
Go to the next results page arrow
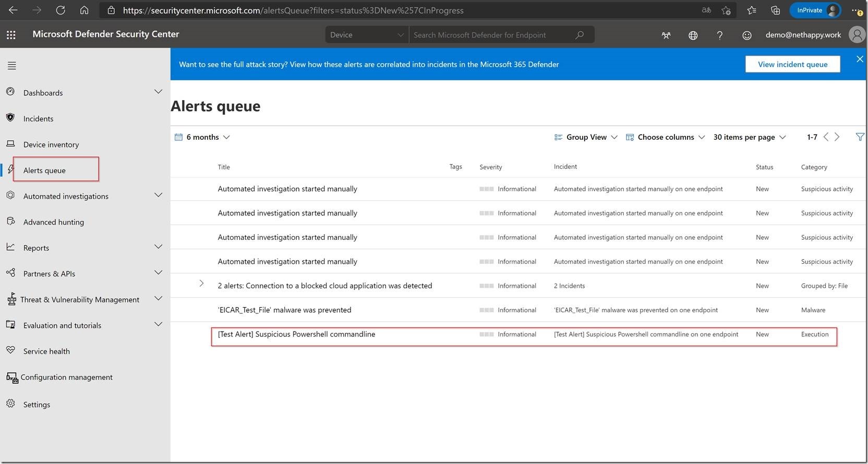point(837,137)
